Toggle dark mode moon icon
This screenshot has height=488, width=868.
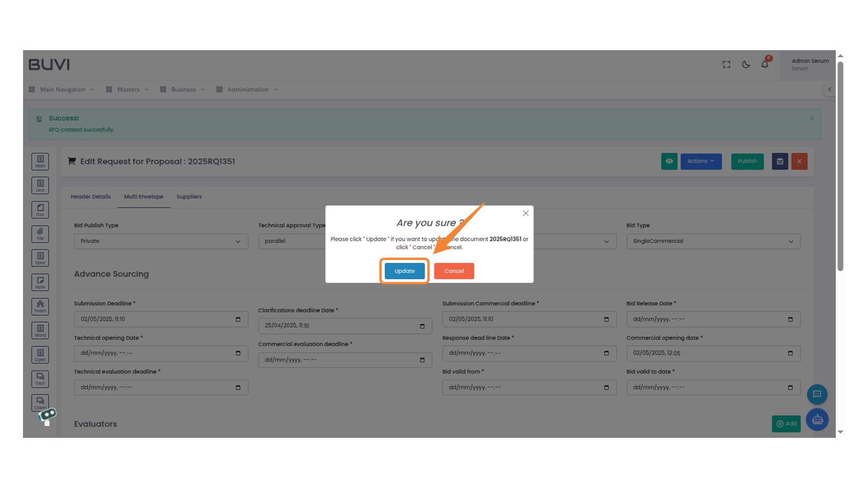[745, 65]
